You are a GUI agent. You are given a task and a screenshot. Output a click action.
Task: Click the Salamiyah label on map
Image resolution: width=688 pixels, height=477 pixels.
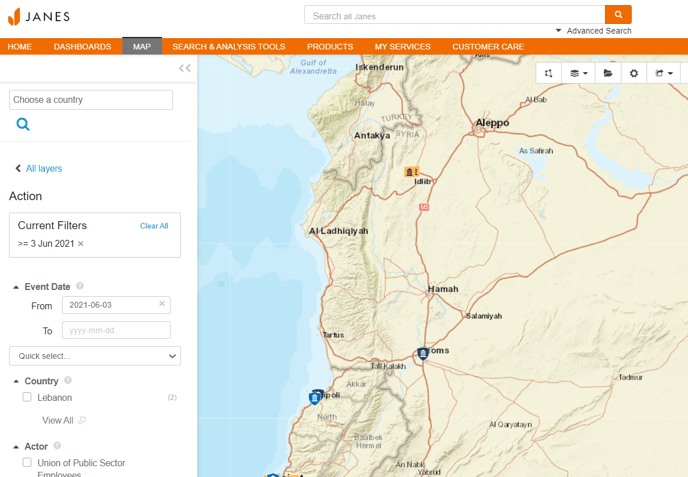pyautogui.click(x=484, y=316)
